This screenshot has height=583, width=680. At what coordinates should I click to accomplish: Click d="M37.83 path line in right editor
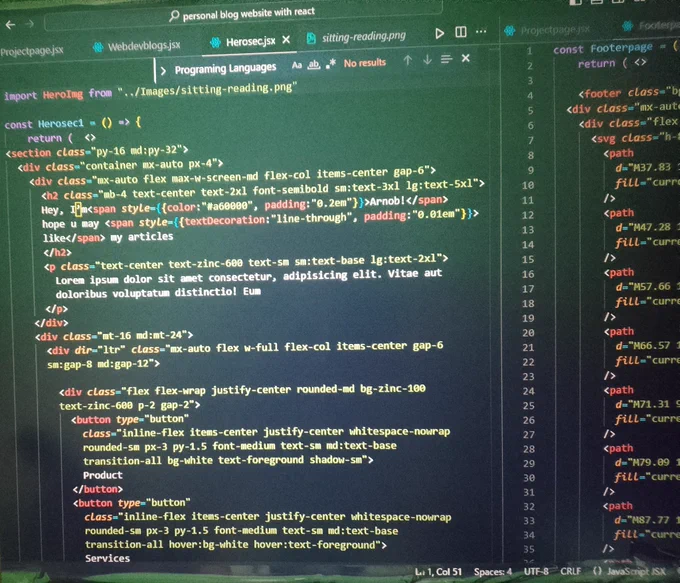pyautogui.click(x=647, y=167)
